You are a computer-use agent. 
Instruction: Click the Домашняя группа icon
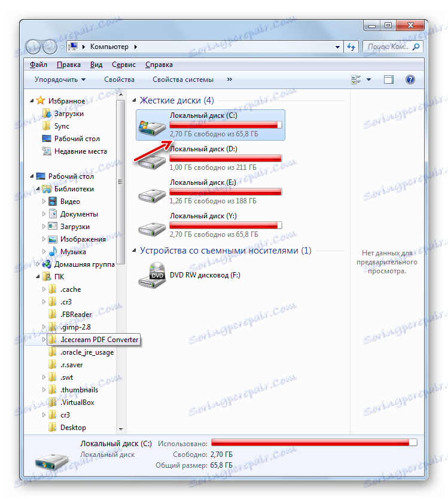(x=47, y=264)
